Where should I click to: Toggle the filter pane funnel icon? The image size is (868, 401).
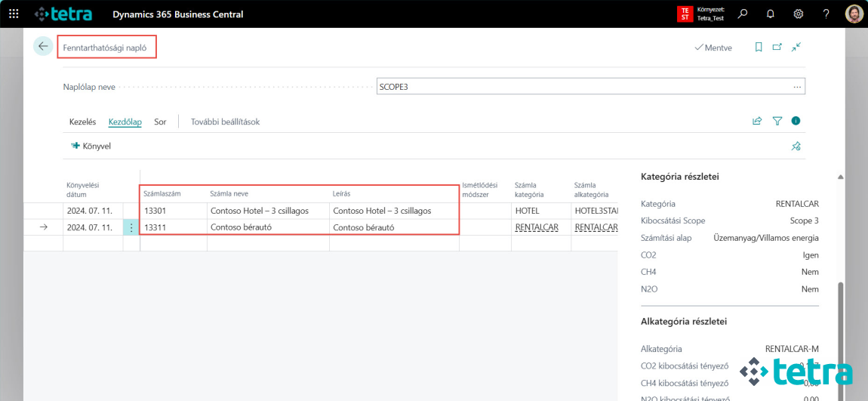pos(777,121)
